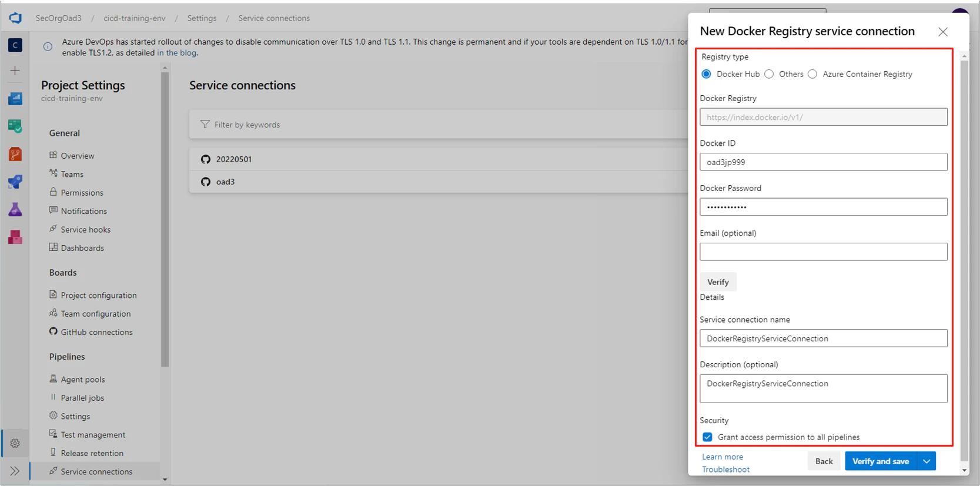Image resolution: width=980 pixels, height=486 pixels.
Task: Click the Filter by keywords box
Action: tap(438, 125)
